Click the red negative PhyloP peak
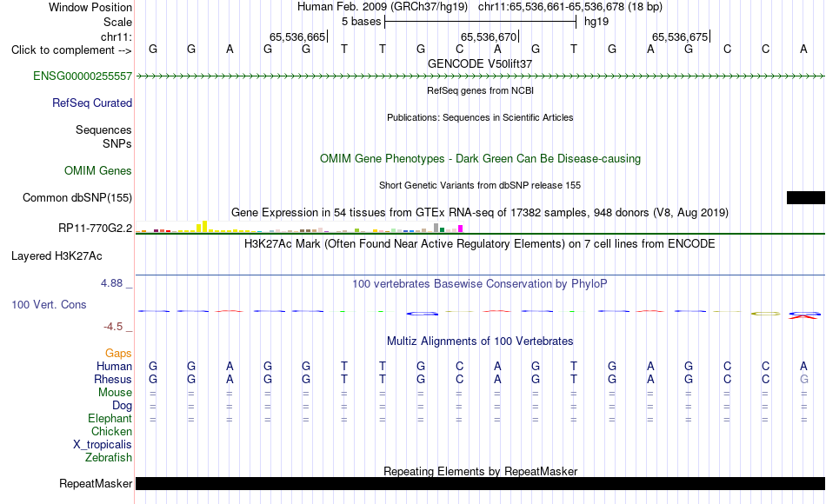The height and width of the screenshot is (504, 826). [804, 317]
